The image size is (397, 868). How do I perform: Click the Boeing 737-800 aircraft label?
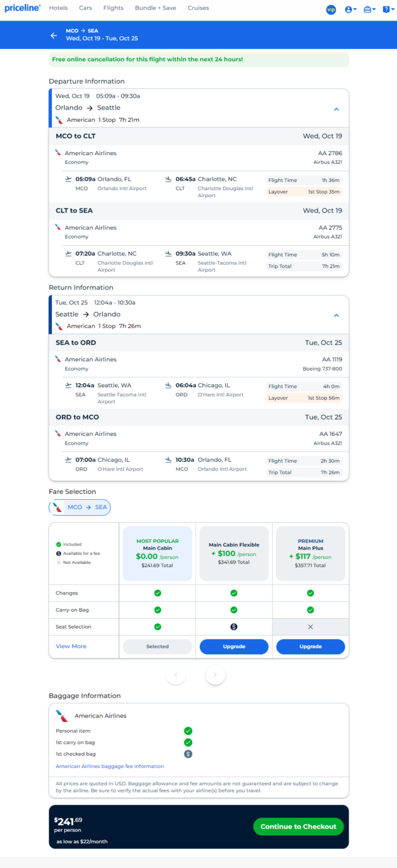[322, 369]
